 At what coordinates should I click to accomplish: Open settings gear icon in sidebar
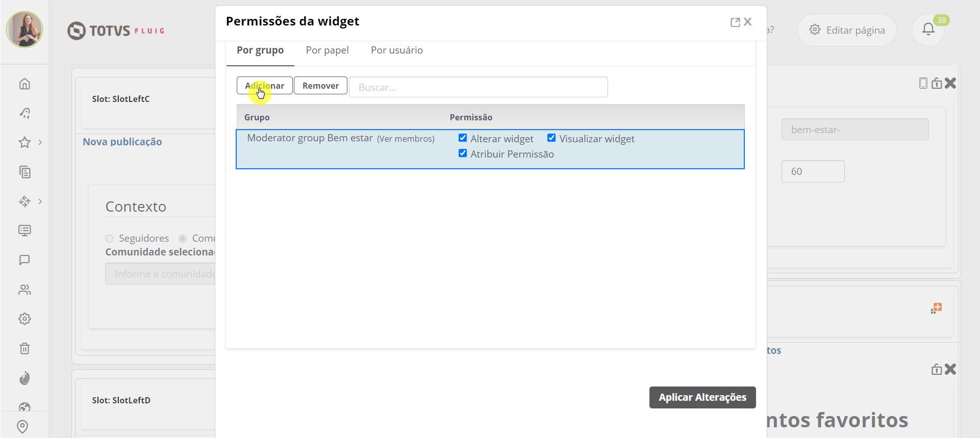pyautogui.click(x=24, y=319)
